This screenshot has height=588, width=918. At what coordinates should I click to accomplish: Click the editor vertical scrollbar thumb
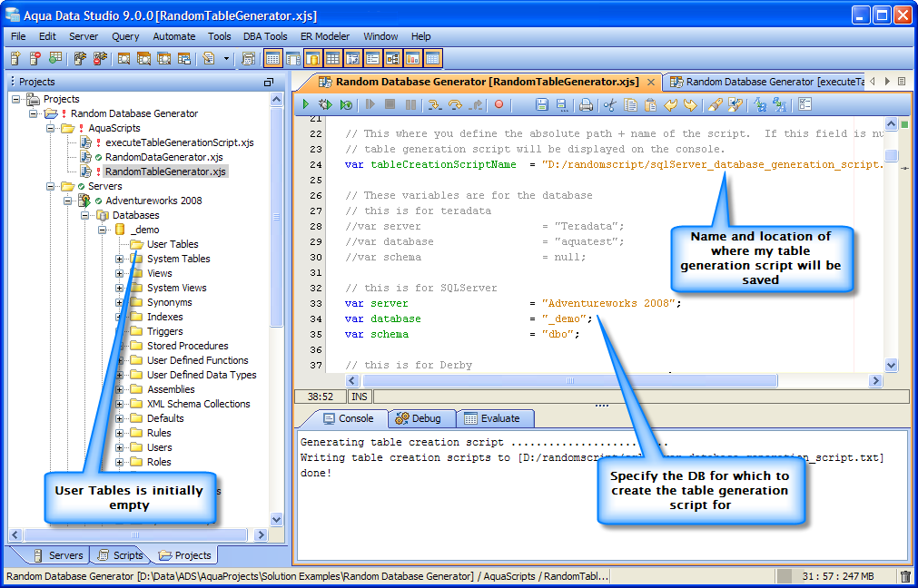pos(891,155)
